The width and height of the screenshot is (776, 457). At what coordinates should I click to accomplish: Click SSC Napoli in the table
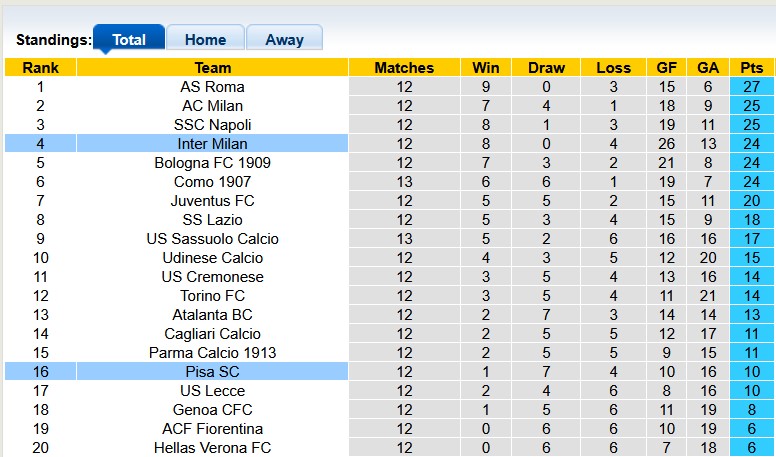[x=212, y=125]
